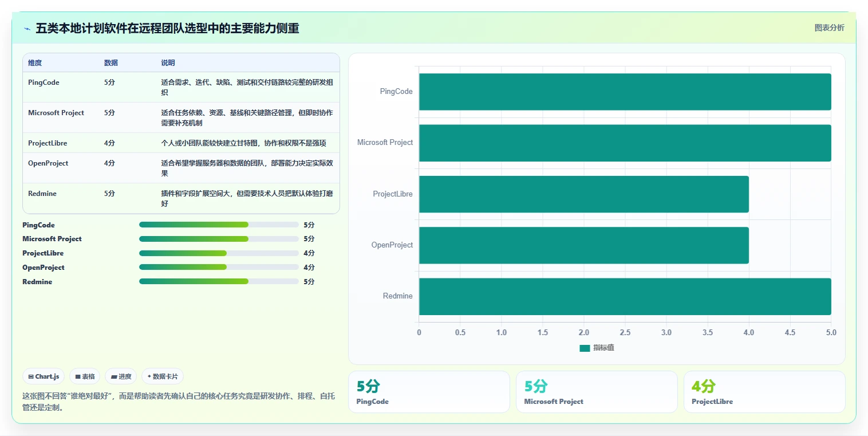This screenshot has height=436, width=868.
Task: Click the footnote paragraph starting 这张图不回答
Action: pos(179,402)
